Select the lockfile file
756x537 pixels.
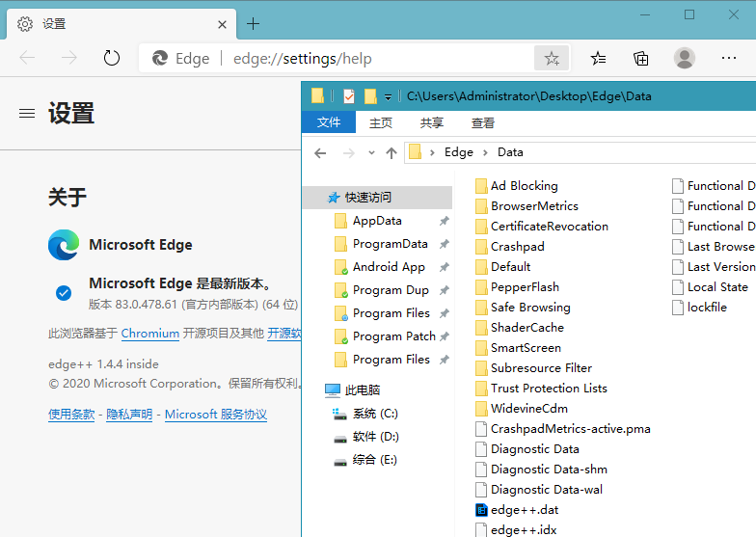coord(699,307)
